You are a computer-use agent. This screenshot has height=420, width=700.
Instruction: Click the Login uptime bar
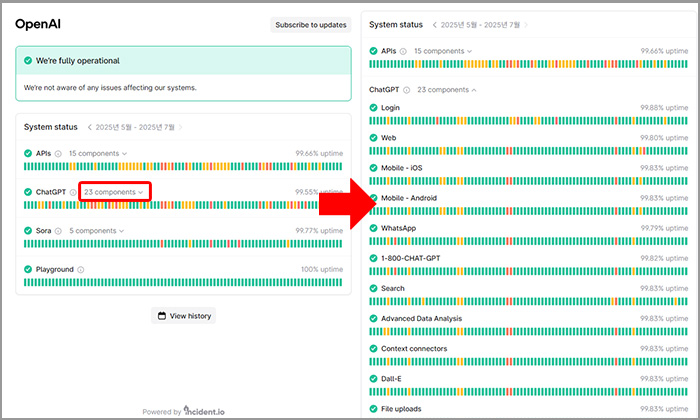coord(528,121)
